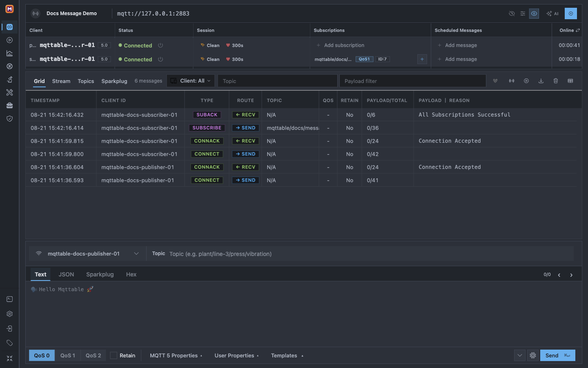Open the play-circle sidebar icon
Image resolution: width=588 pixels, height=368 pixels.
(9, 40)
